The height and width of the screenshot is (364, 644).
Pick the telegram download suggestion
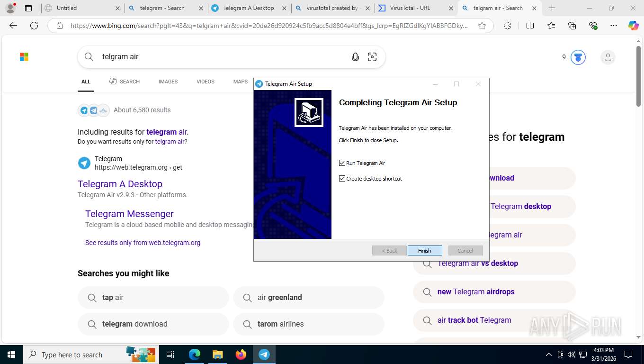click(x=153, y=324)
